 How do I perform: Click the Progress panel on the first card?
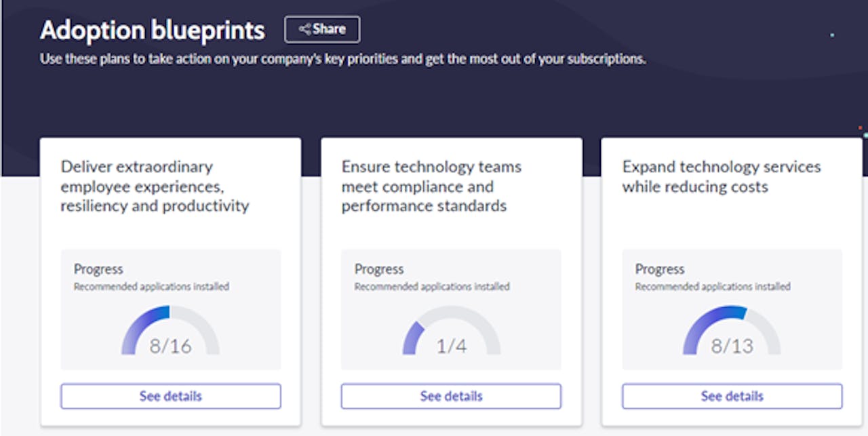coord(170,309)
